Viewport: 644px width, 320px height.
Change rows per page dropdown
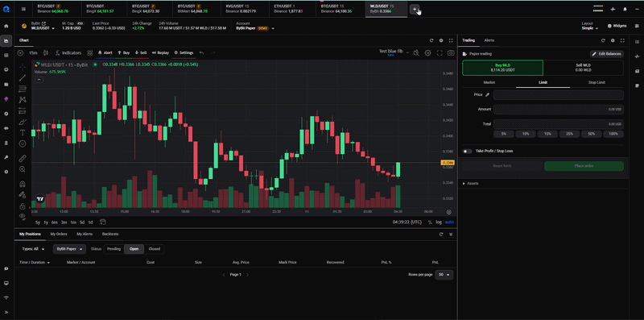(x=444, y=275)
